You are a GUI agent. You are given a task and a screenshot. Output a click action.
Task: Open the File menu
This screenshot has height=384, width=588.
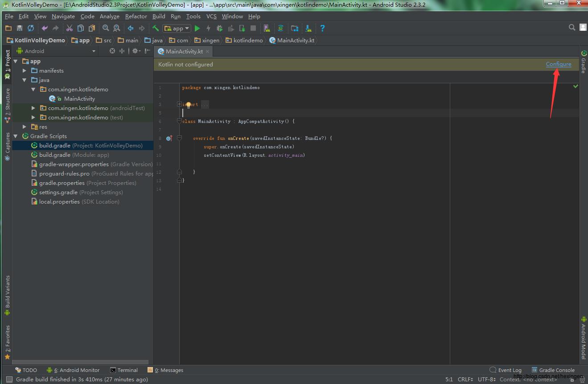tap(9, 16)
